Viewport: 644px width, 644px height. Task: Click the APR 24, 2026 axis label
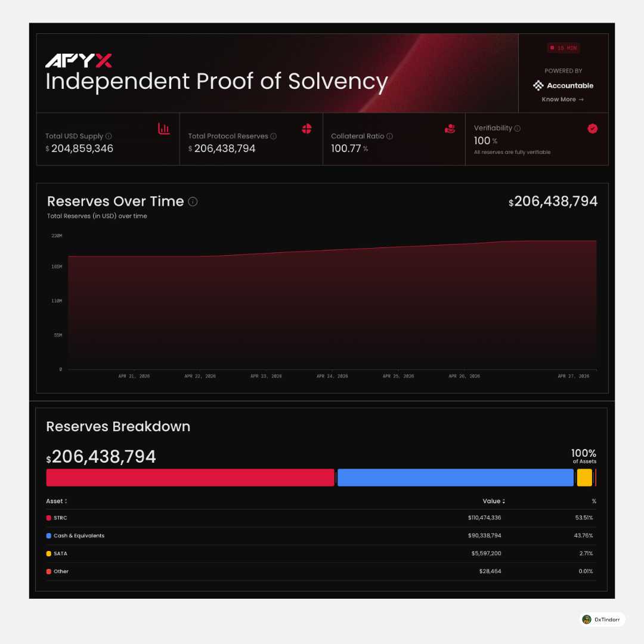click(x=332, y=376)
